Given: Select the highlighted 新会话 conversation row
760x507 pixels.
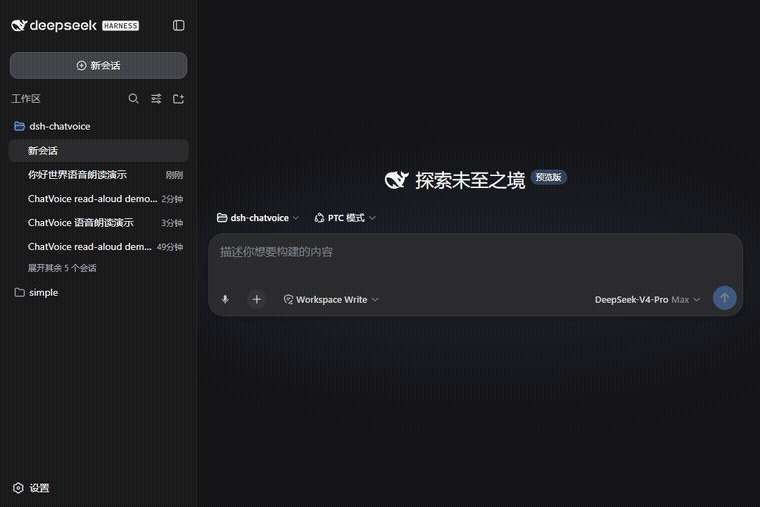Looking at the screenshot, I should 98,151.
